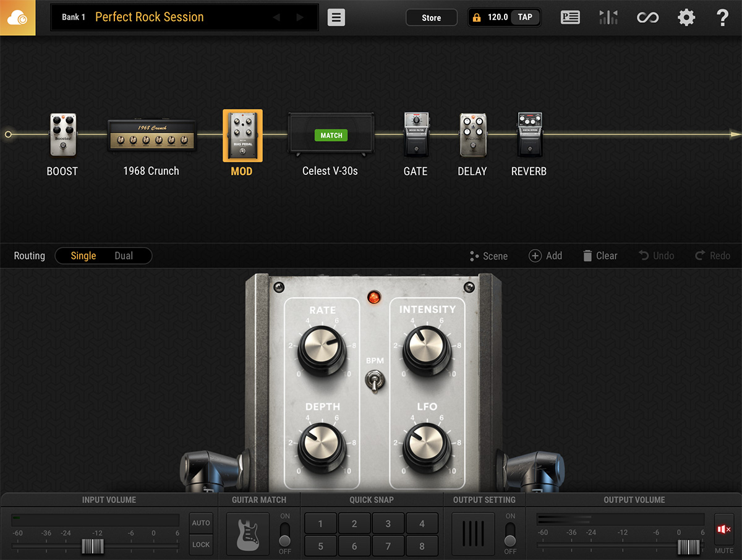The height and width of the screenshot is (560, 742).
Task: Select the REVERB pedal in chain
Action: (x=529, y=134)
